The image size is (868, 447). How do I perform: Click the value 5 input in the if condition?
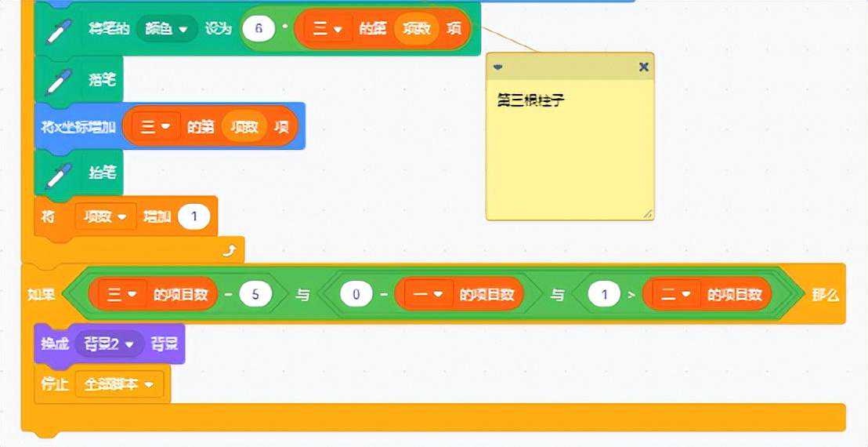coord(255,295)
